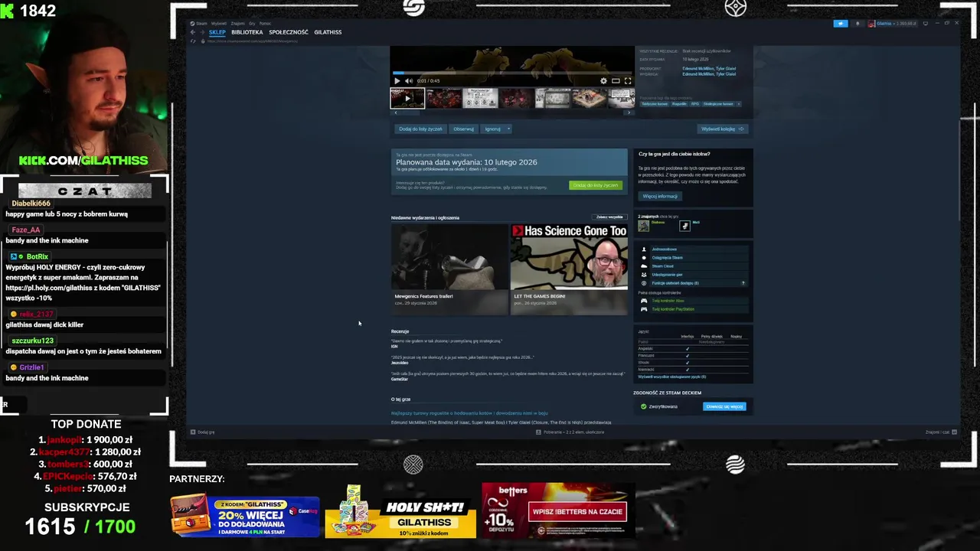The height and width of the screenshot is (551, 980).
Task: Click the Jednoosobowa feature icon
Action: tap(644, 249)
